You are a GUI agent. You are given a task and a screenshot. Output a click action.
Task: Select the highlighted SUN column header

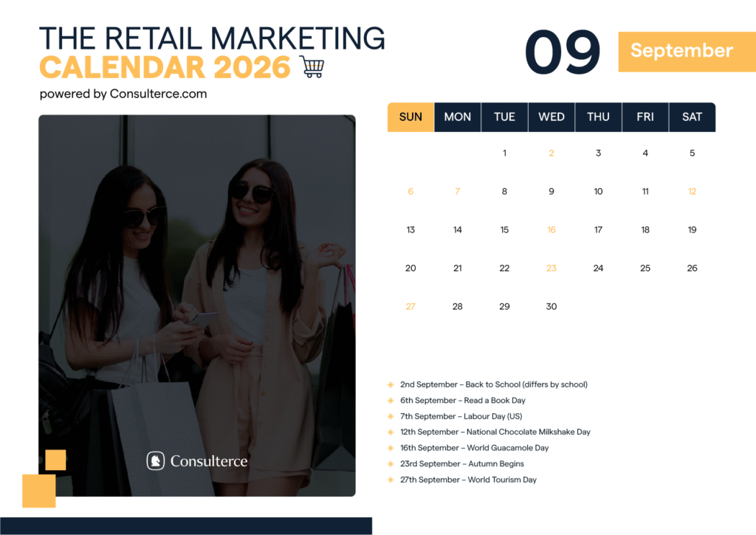(410, 117)
